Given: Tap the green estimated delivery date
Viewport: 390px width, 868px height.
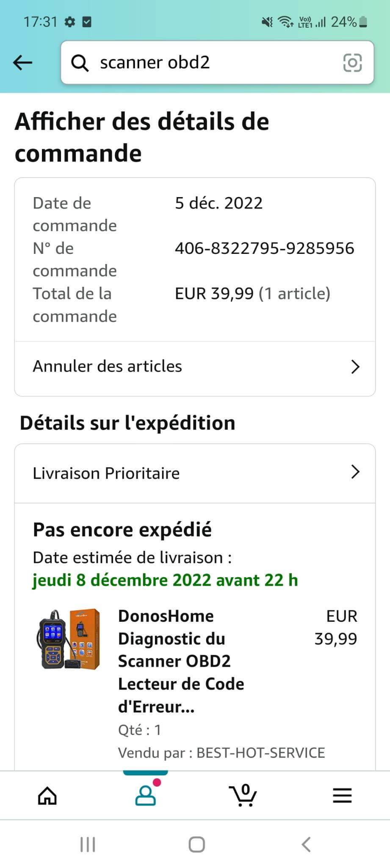Looking at the screenshot, I should click(165, 580).
